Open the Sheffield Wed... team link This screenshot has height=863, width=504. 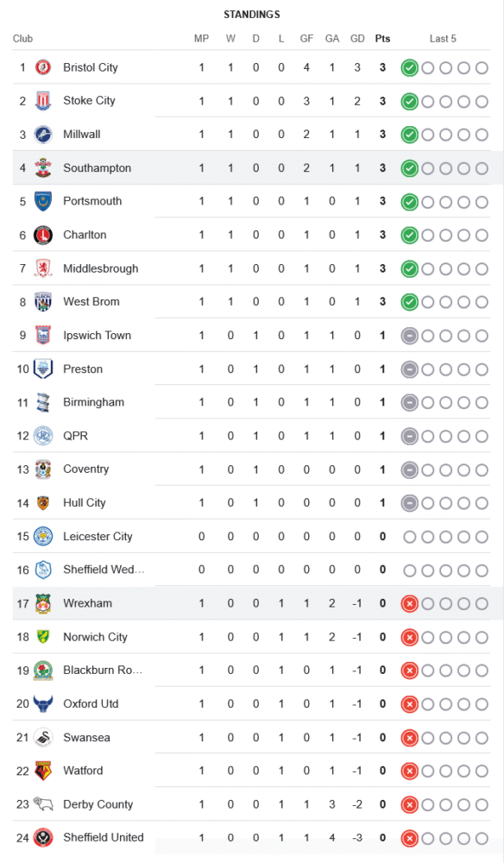(104, 570)
